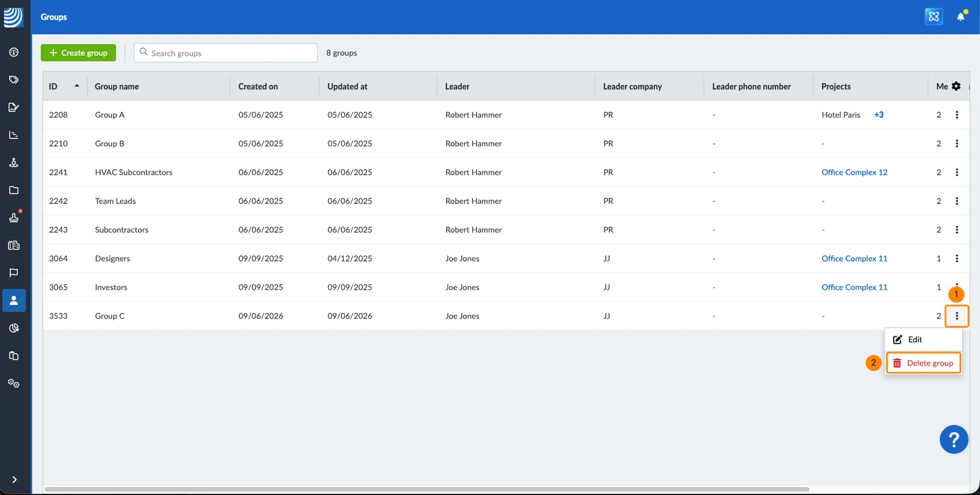Open the gears settings icon in sidebar
Image resolution: width=980 pixels, height=495 pixels.
point(13,383)
